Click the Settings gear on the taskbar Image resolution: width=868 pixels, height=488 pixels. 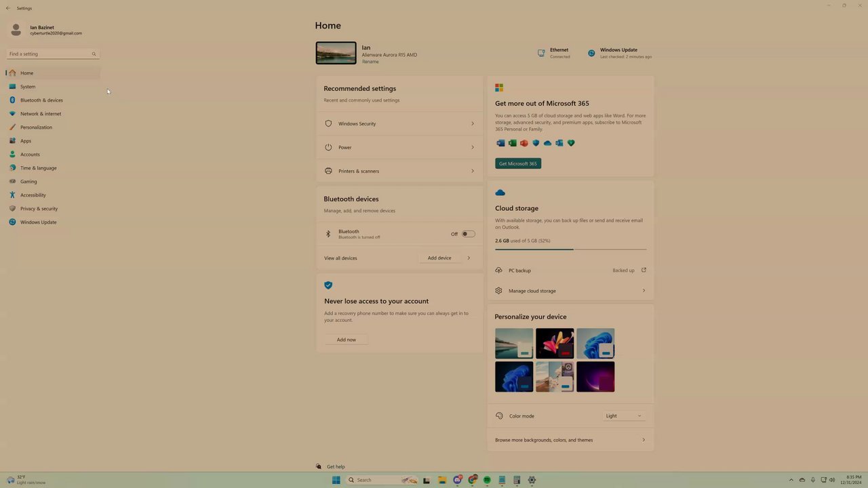coord(532,480)
